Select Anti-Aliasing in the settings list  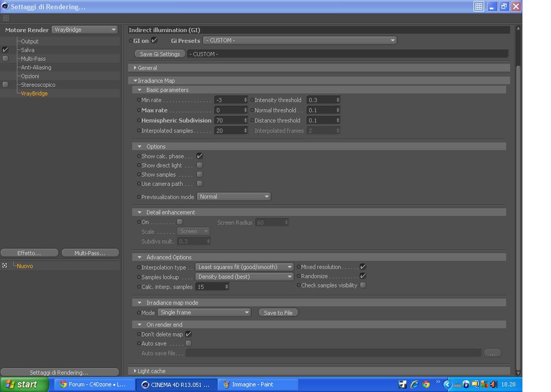click(36, 67)
